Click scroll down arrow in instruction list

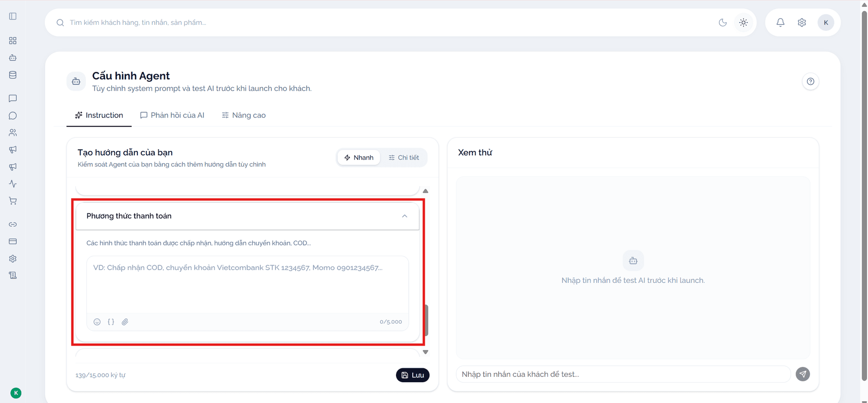pyautogui.click(x=425, y=352)
